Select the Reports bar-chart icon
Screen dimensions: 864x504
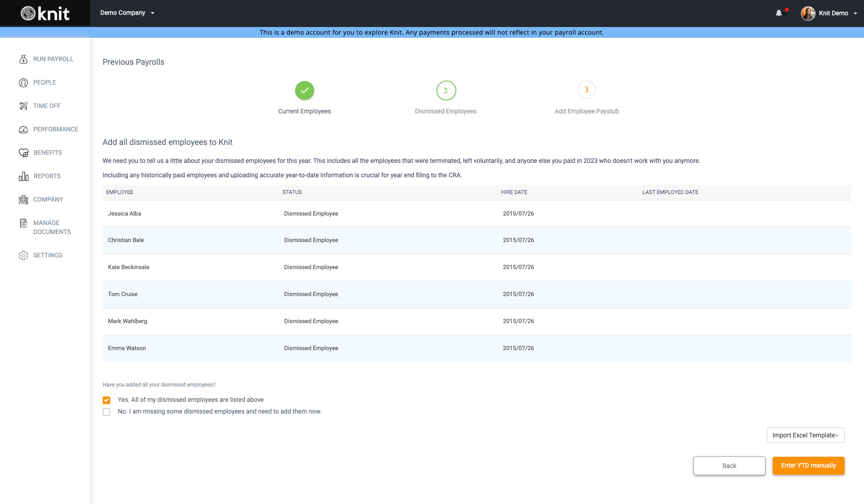[23, 176]
